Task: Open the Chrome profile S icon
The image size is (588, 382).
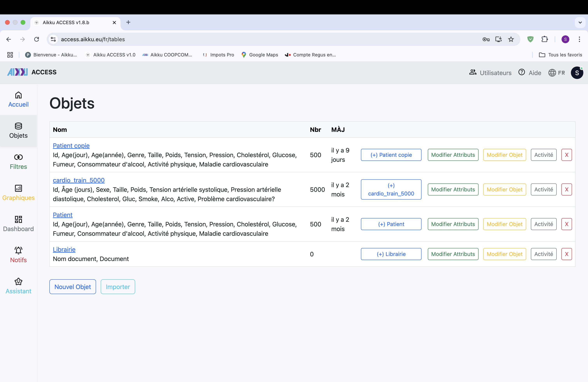Action: click(565, 39)
